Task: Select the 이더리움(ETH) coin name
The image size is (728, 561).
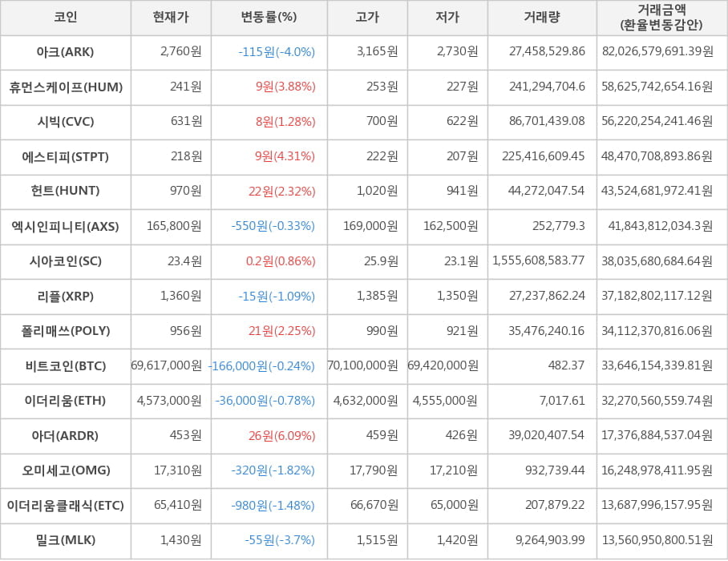Action: coord(66,401)
